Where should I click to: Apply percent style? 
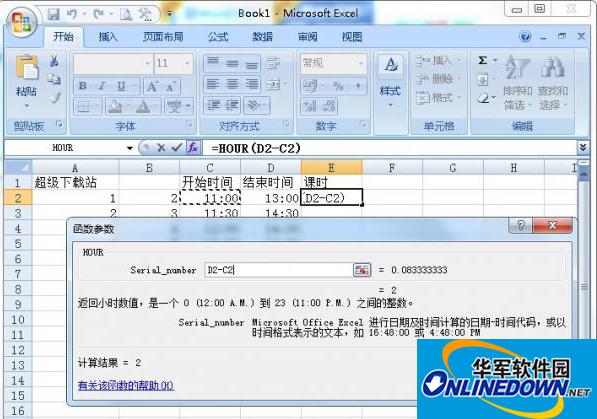(x=338, y=86)
